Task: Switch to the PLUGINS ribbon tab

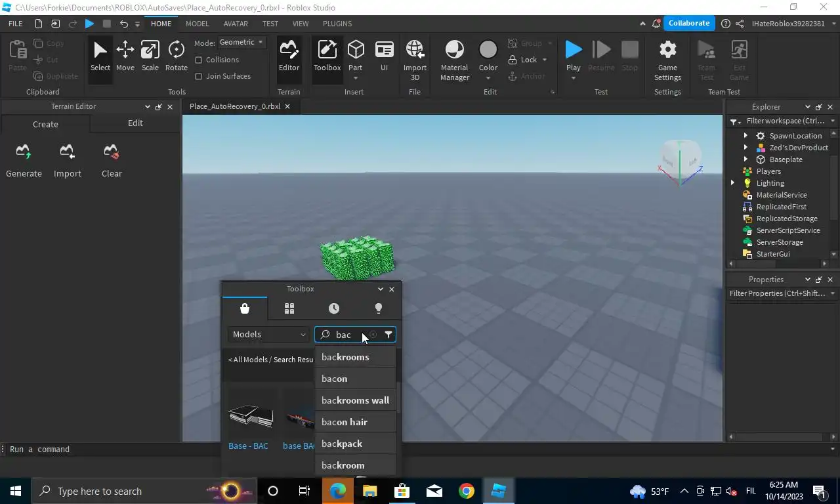Action: [x=337, y=24]
